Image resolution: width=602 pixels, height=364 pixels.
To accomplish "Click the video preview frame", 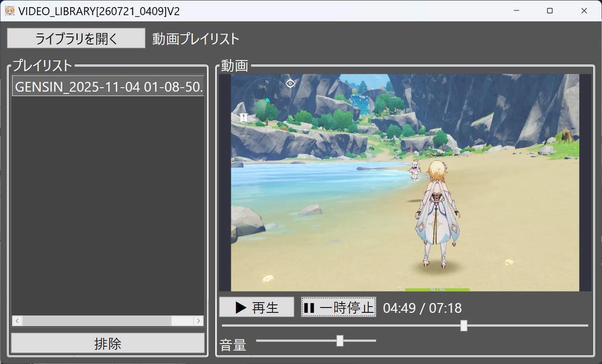I will click(404, 183).
